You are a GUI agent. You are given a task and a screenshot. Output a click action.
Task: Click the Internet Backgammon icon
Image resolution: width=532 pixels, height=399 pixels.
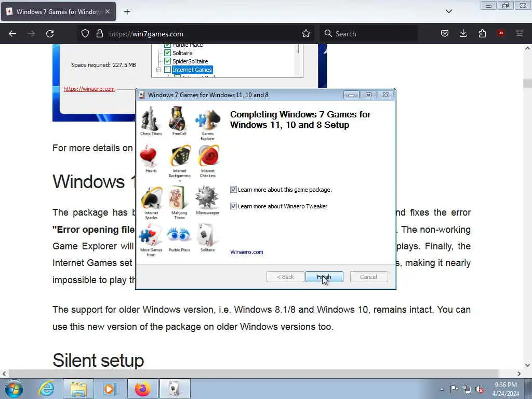click(x=180, y=156)
